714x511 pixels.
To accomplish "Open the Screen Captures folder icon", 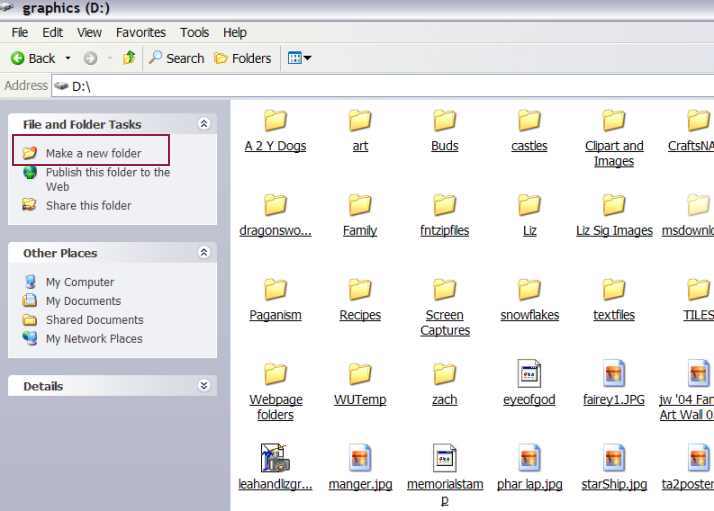I will pyautogui.click(x=444, y=290).
